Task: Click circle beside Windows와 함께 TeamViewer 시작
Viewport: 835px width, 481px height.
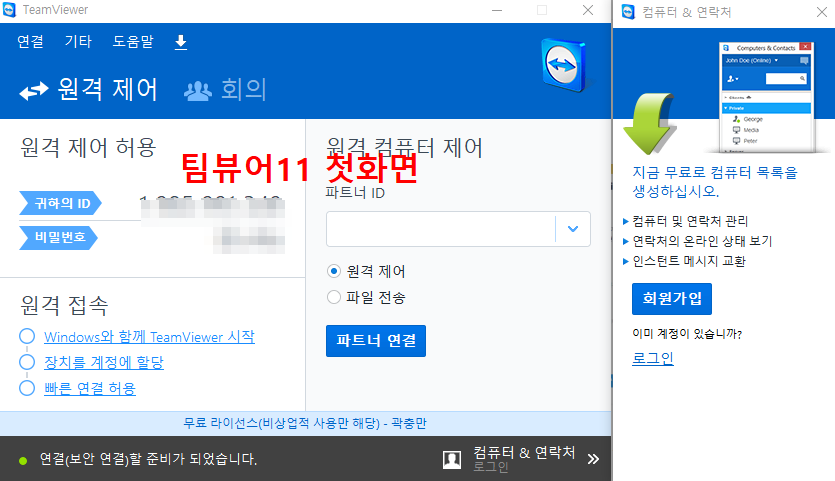Action: point(27,336)
